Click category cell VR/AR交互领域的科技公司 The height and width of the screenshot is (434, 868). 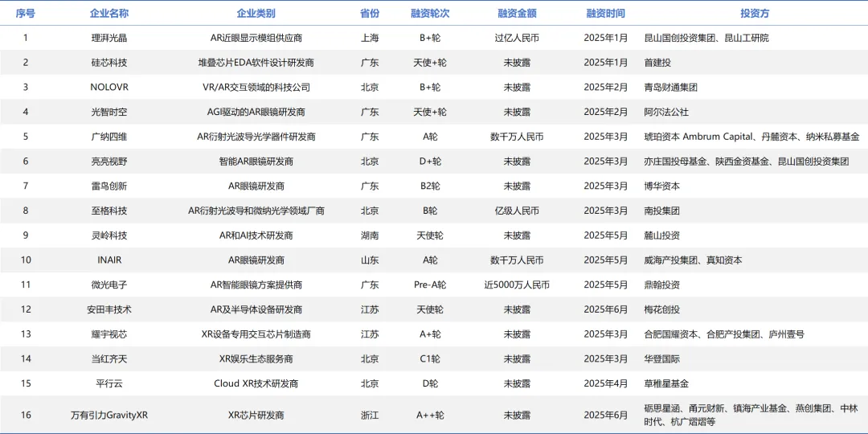(256, 88)
